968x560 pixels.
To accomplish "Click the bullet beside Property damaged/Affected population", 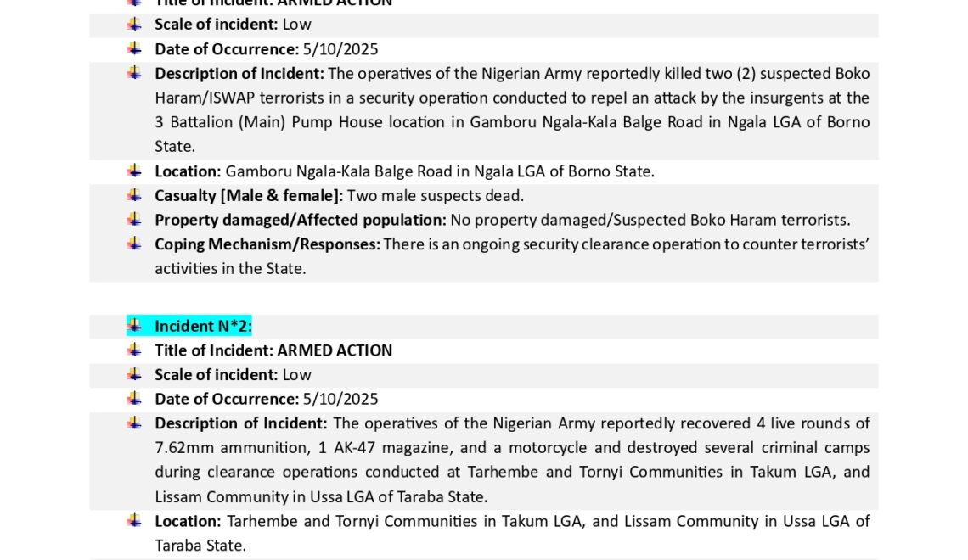I will [134, 219].
